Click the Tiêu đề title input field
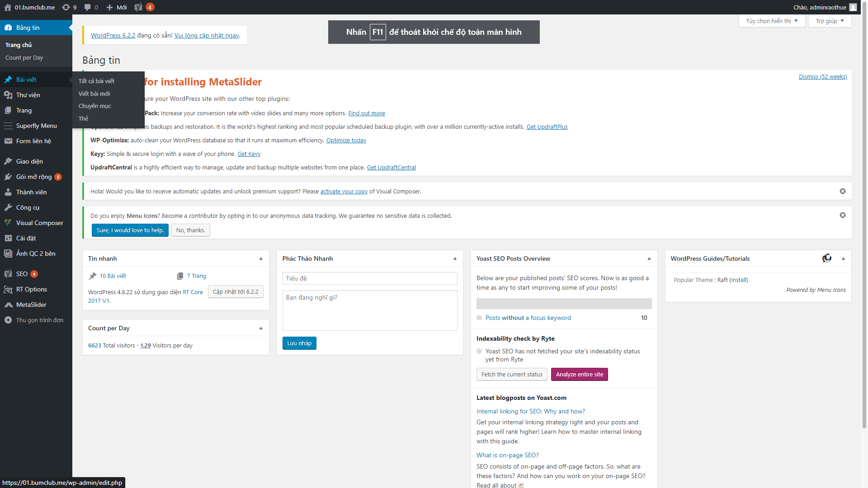Image resolution: width=868 pixels, height=488 pixels. (x=369, y=278)
